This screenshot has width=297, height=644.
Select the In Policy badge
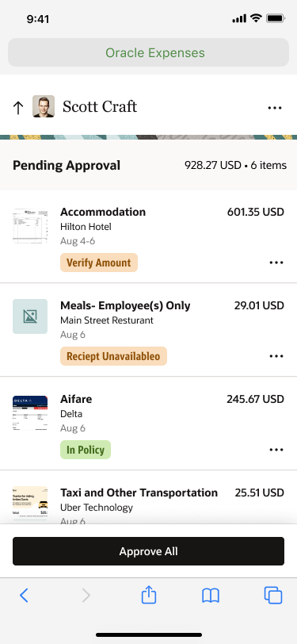tap(86, 450)
